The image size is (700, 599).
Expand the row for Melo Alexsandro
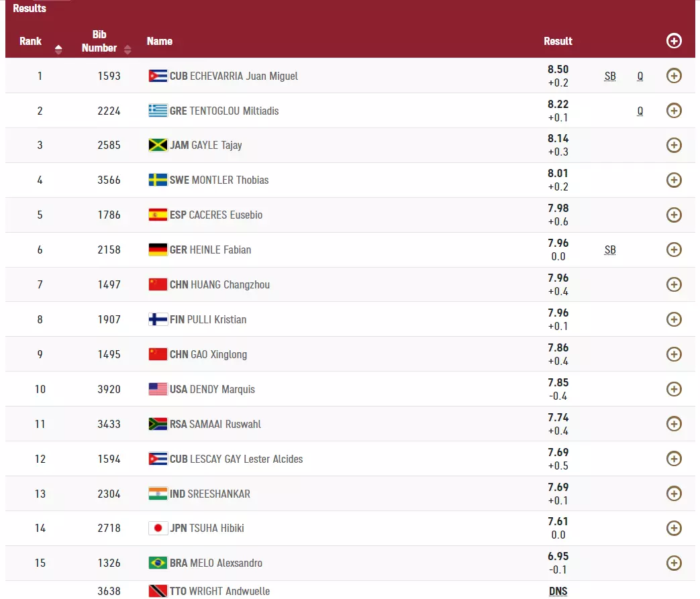pos(674,563)
